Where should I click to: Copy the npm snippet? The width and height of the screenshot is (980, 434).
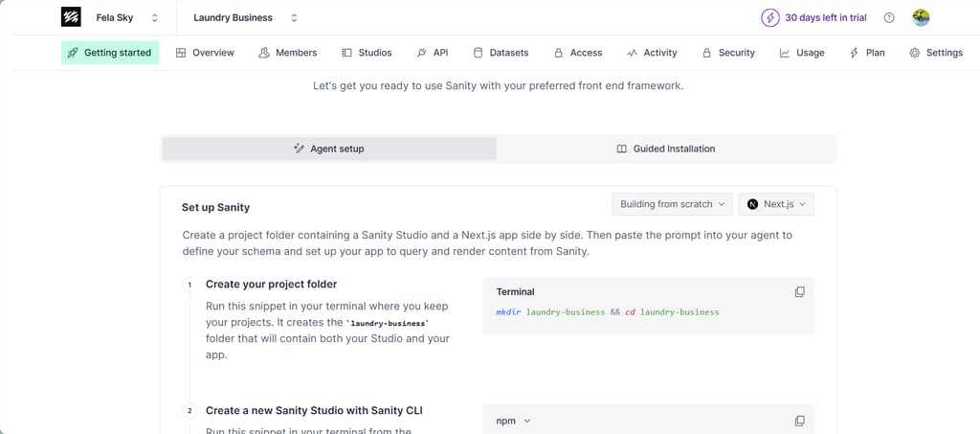click(799, 421)
